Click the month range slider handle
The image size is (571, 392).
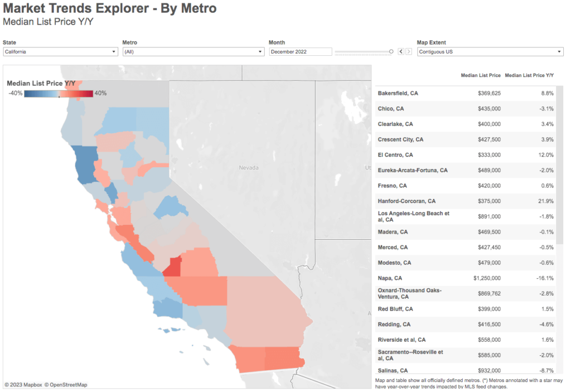[x=390, y=51]
